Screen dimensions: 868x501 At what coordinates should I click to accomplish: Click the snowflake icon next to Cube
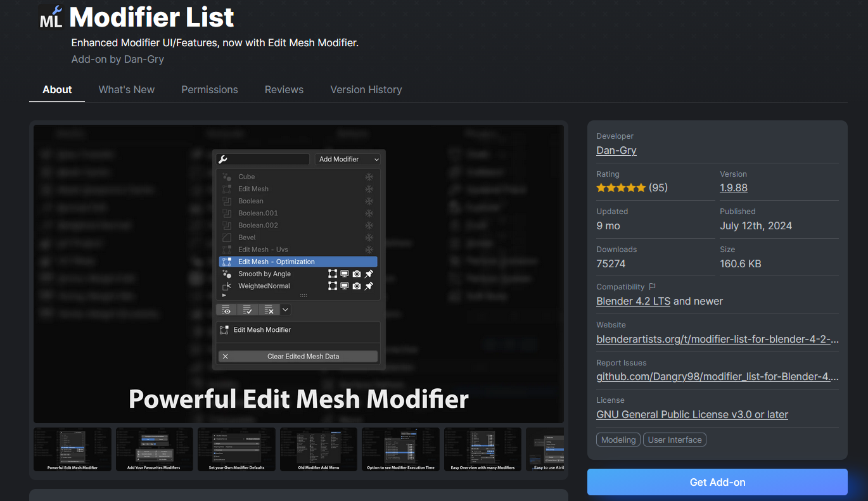[x=369, y=177]
